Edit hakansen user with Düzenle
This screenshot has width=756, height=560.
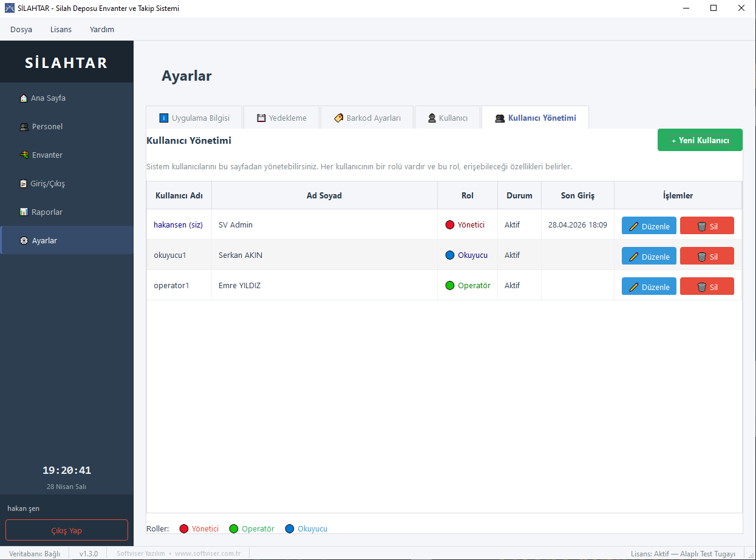tap(649, 226)
